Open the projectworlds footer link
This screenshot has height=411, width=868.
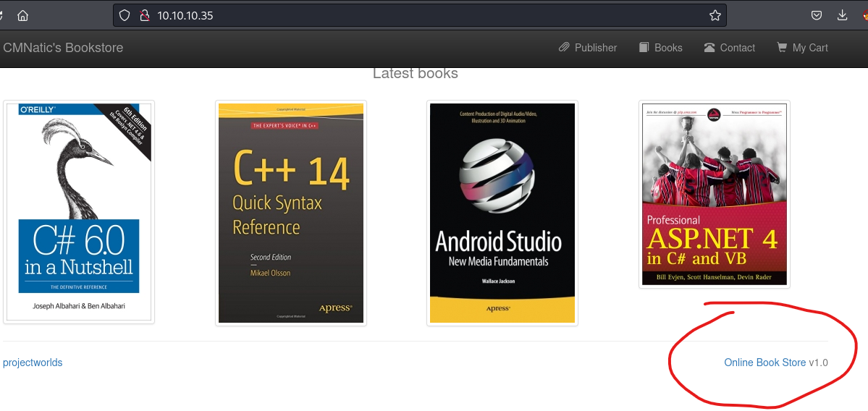click(33, 363)
